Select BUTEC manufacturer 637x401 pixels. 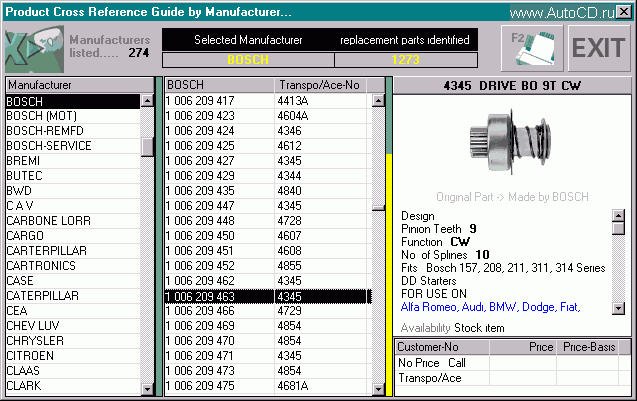73,176
